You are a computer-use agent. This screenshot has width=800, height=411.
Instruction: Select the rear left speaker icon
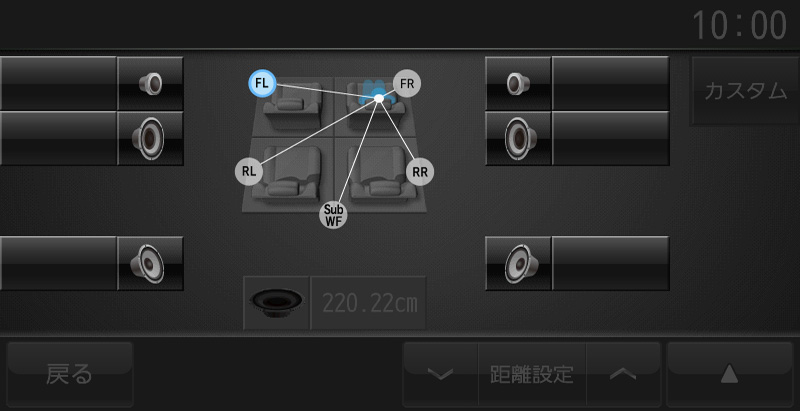(151, 263)
